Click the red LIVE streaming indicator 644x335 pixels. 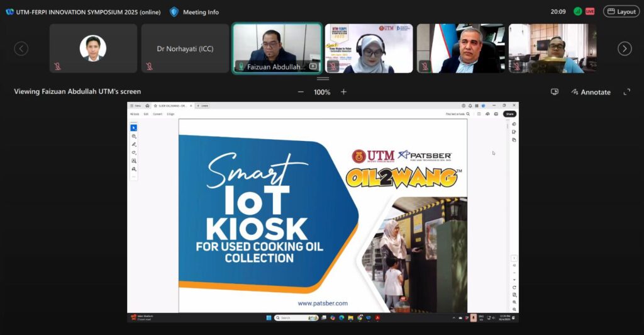[x=590, y=11]
